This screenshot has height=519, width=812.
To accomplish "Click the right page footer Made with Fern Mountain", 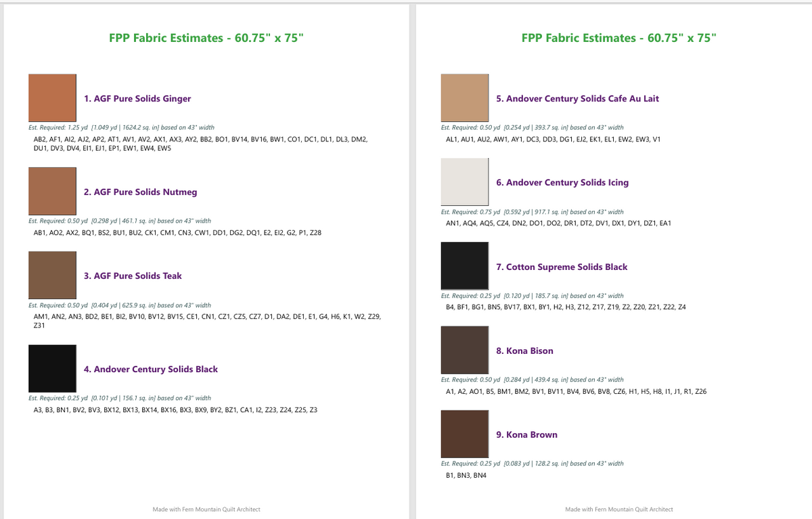I will (619, 510).
